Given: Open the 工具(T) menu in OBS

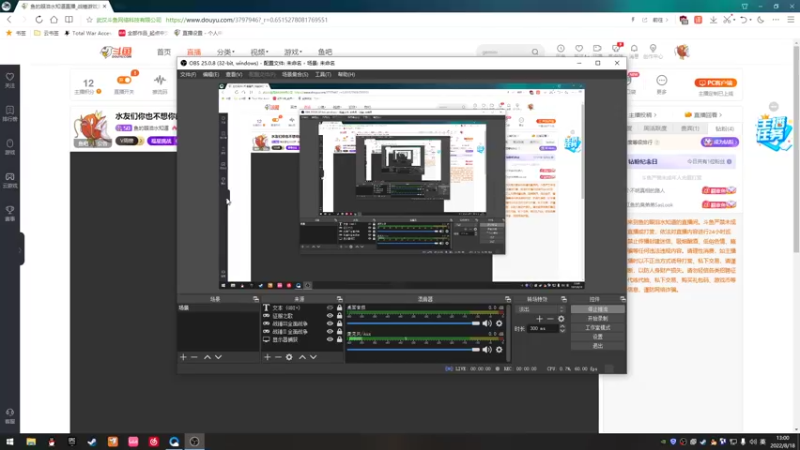Looking at the screenshot, I should coord(323,74).
